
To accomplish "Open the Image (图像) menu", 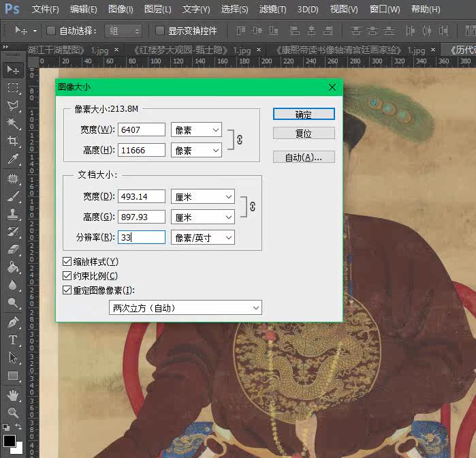I will pos(121,10).
